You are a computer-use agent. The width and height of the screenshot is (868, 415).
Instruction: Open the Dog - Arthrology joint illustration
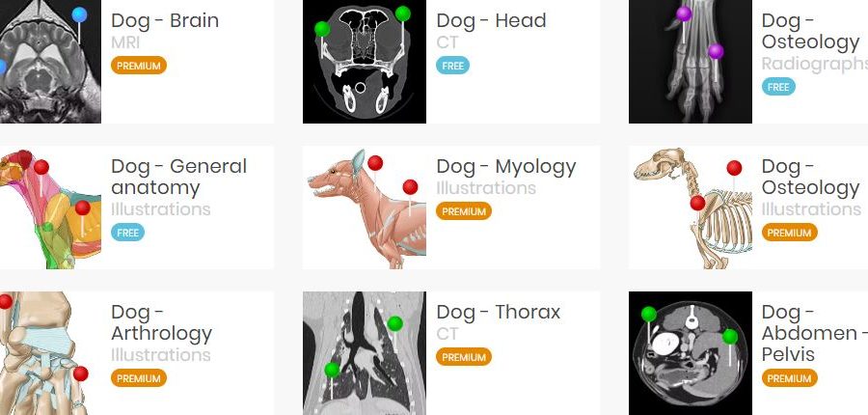pos(50,353)
